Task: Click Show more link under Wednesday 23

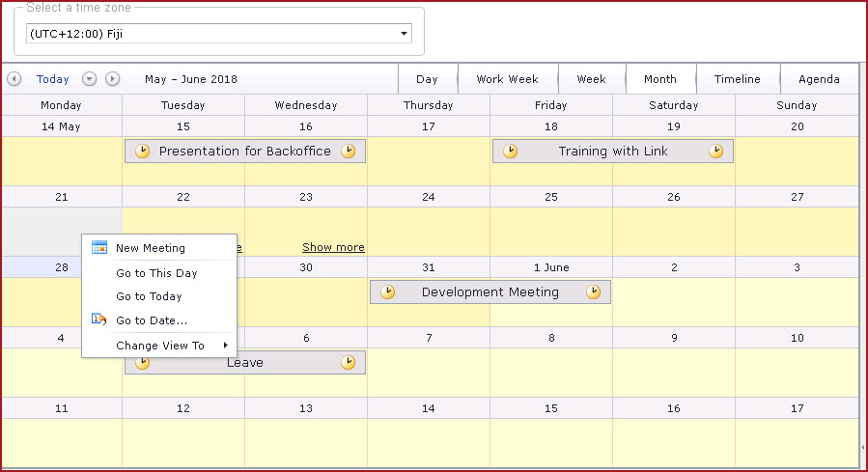Action: pos(333,247)
